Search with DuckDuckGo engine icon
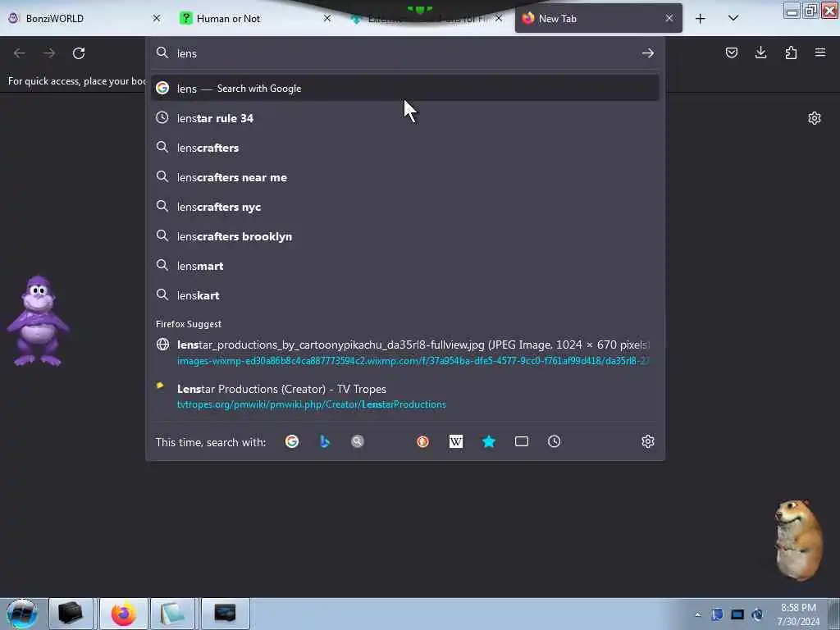 click(x=422, y=441)
